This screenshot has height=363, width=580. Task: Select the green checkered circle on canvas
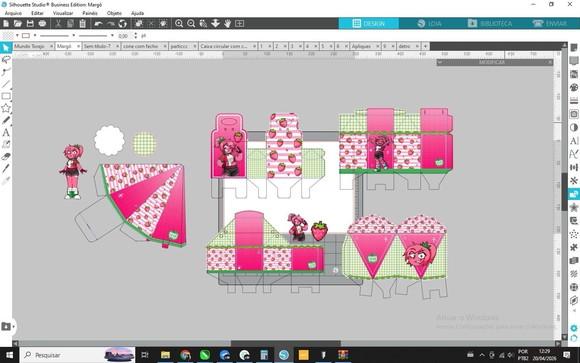145,143
